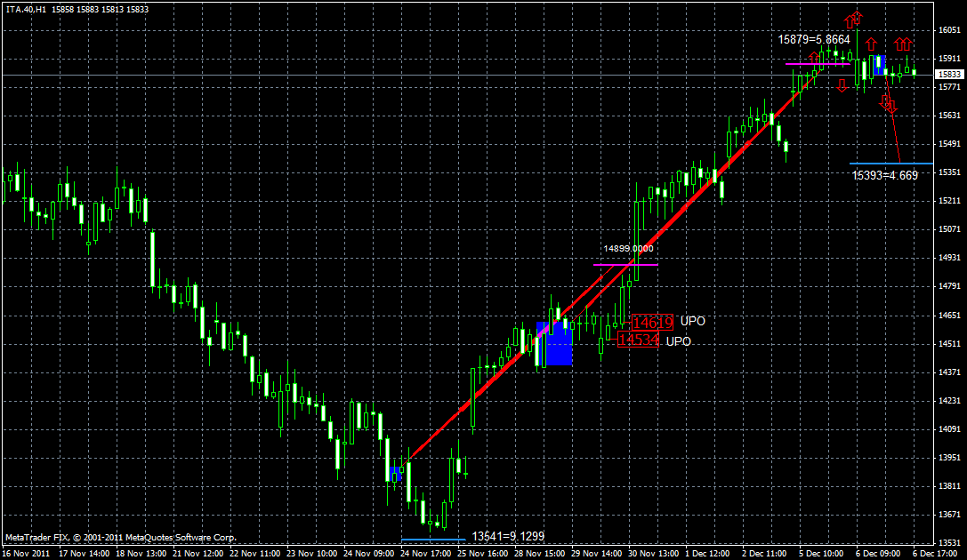
Task: Click the 14534 UPO price label
Action: click(638, 340)
